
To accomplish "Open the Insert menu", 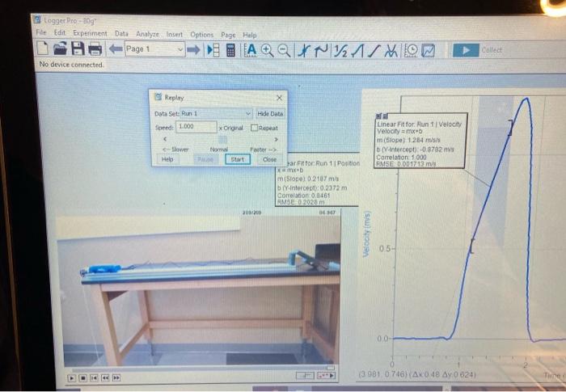I will (x=175, y=34).
